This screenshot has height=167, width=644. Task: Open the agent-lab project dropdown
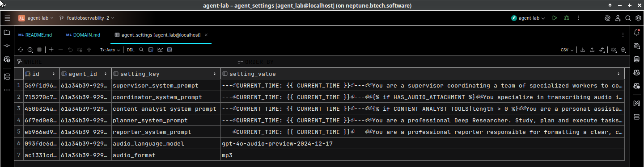click(36, 18)
